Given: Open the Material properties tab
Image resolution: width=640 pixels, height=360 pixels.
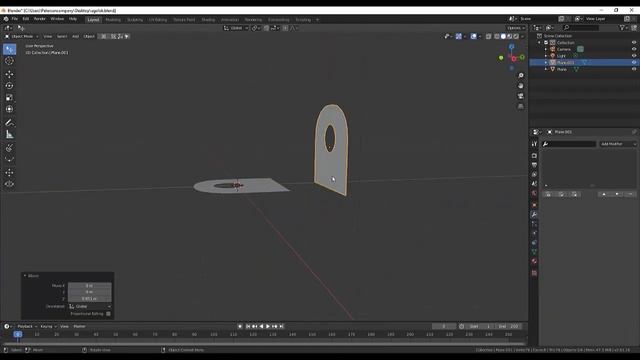Looking at the screenshot, I should 534,261.
